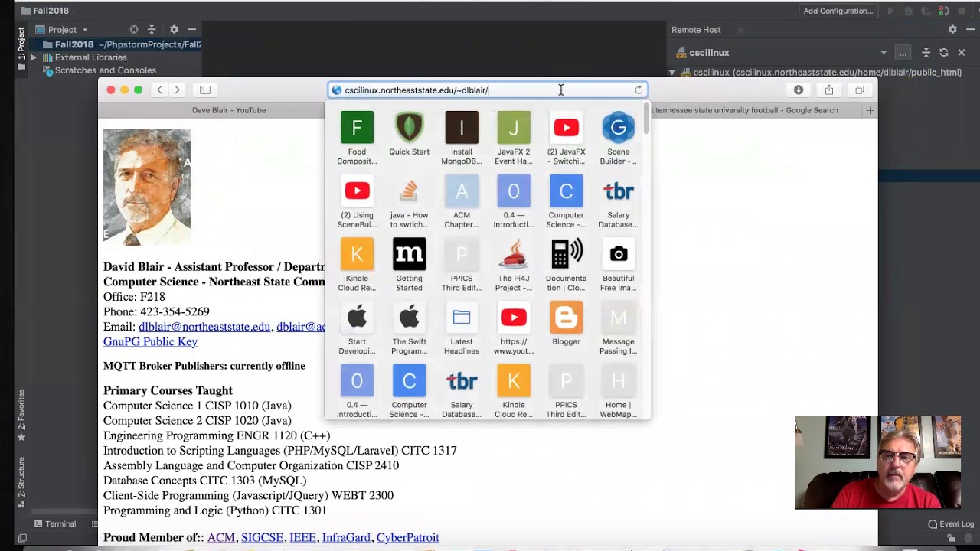The image size is (980, 551).
Task: Open the JavaFX 2 Event Handling favorite
Action: pyautogui.click(x=514, y=138)
